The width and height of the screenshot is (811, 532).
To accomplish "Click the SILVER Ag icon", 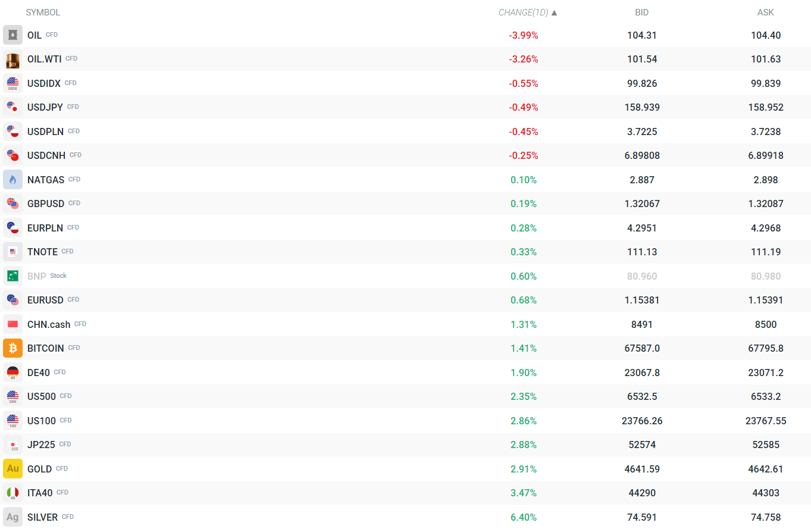I will point(12,517).
